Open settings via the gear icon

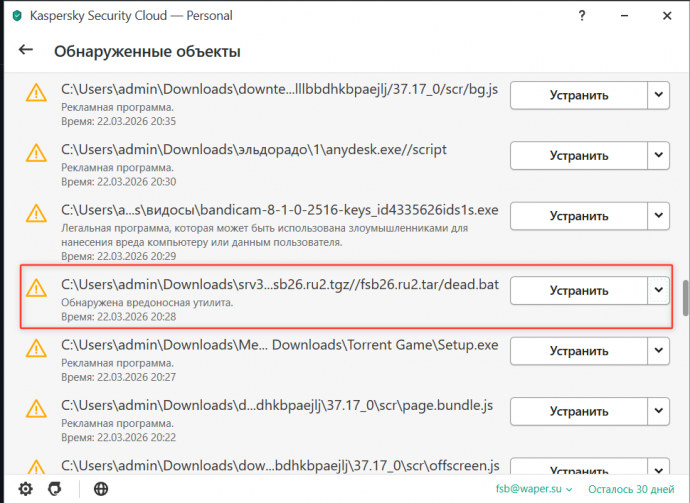click(25, 489)
